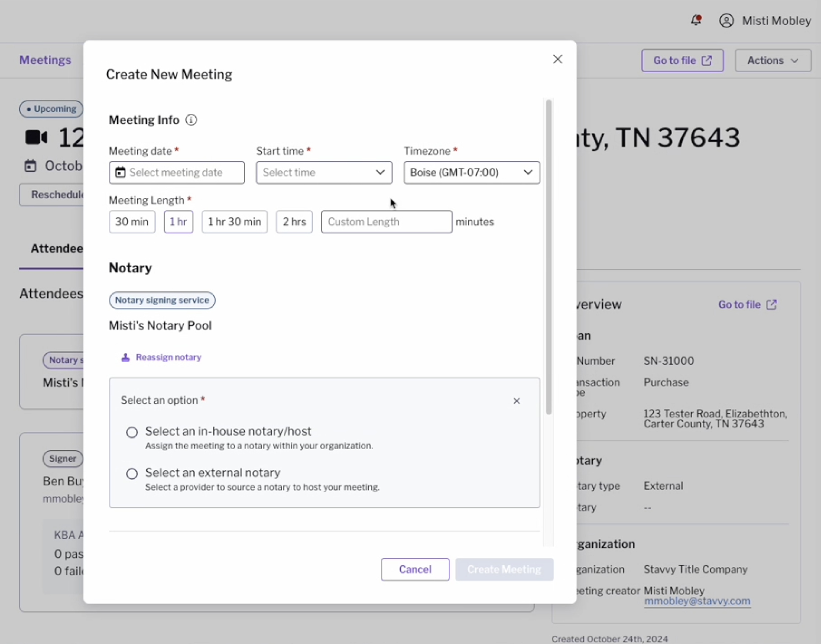Click the calendar icon beside October date

(x=31, y=166)
